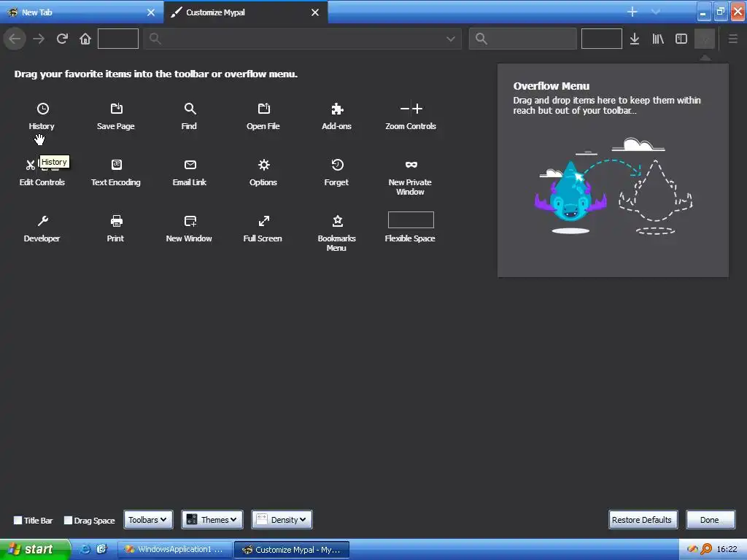Click the Windows start button
This screenshot has width=747, height=560.
35,549
